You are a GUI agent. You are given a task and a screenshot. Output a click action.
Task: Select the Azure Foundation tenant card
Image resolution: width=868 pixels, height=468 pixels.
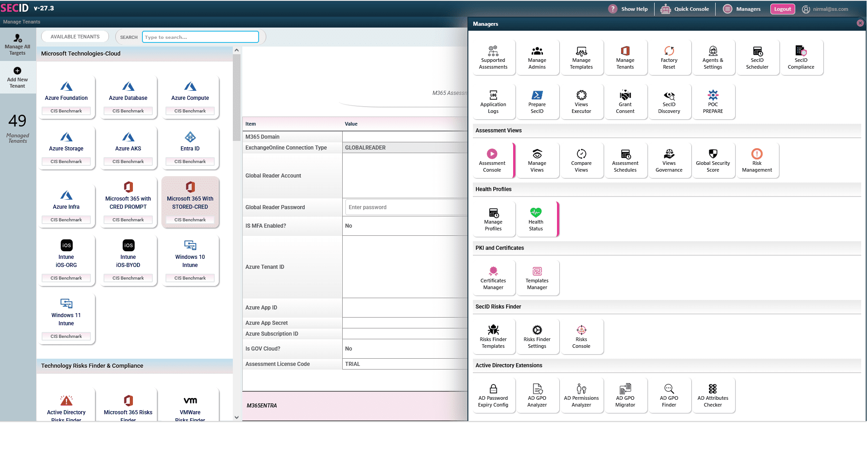point(66,98)
